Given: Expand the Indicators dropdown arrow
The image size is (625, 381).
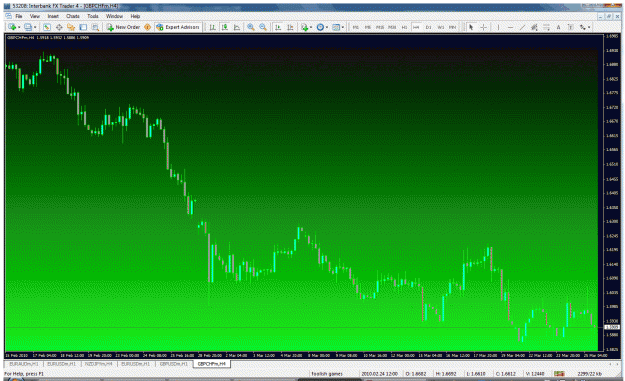Looking at the screenshot, I should click(x=311, y=27).
